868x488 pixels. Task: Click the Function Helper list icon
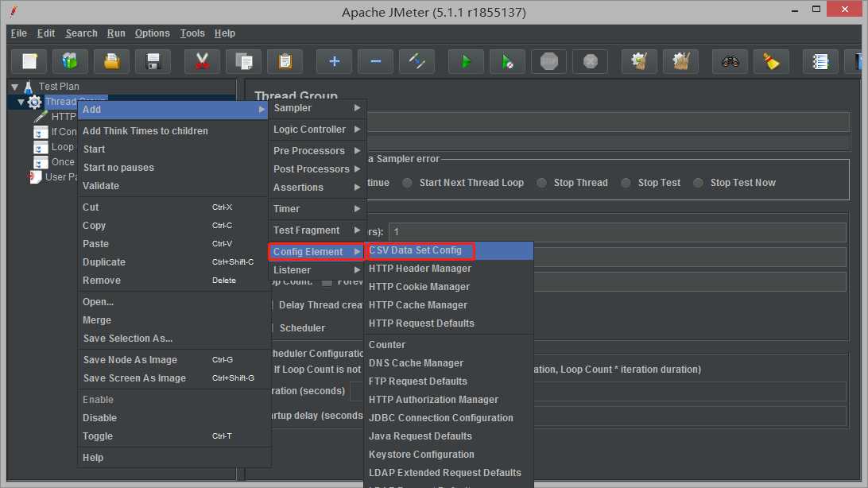click(x=820, y=61)
